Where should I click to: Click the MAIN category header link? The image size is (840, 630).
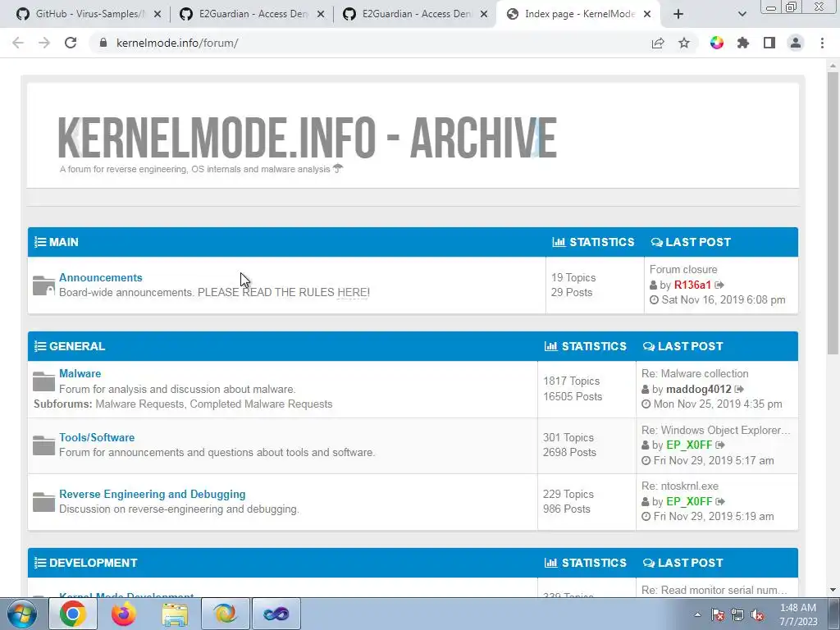[x=64, y=242]
